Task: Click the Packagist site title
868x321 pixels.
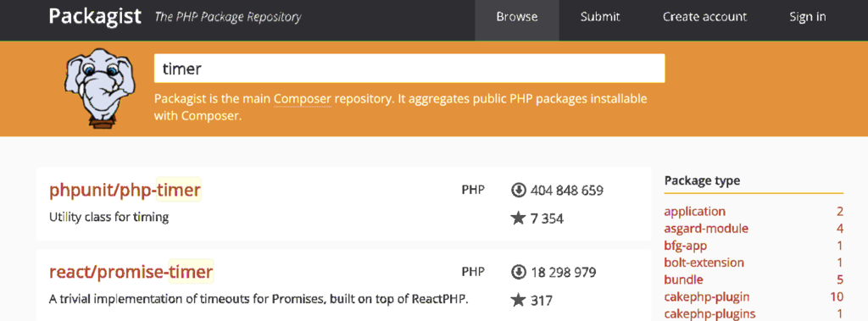Action: point(95,17)
